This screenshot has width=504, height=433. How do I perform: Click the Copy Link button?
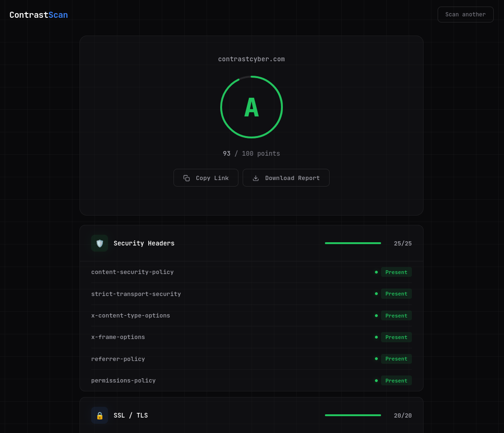(x=206, y=178)
